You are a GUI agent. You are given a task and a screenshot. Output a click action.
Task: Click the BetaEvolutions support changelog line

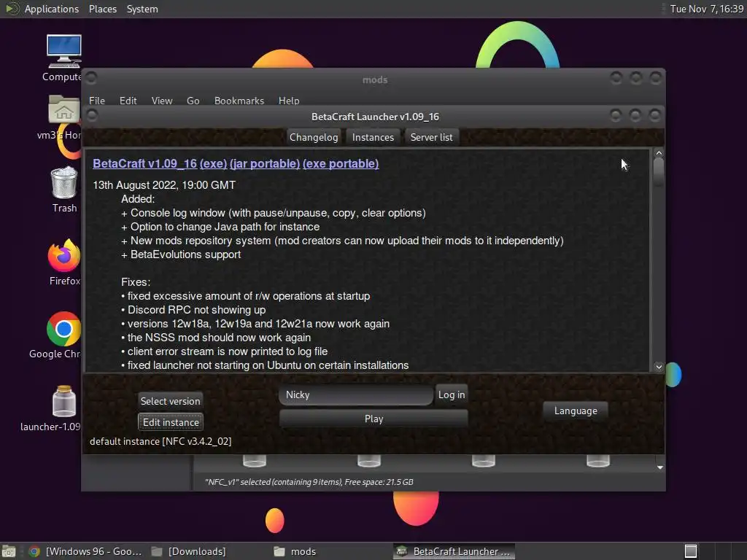pos(181,254)
